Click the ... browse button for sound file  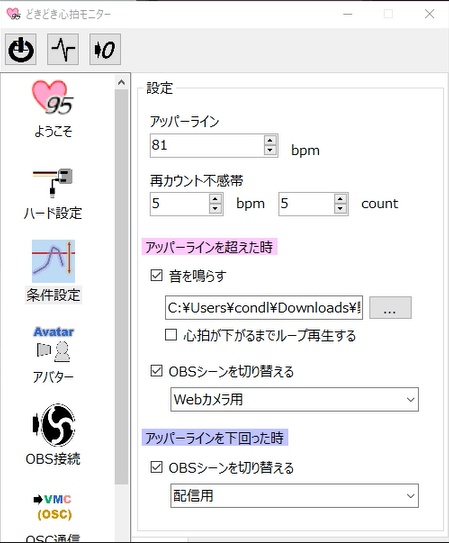click(390, 308)
